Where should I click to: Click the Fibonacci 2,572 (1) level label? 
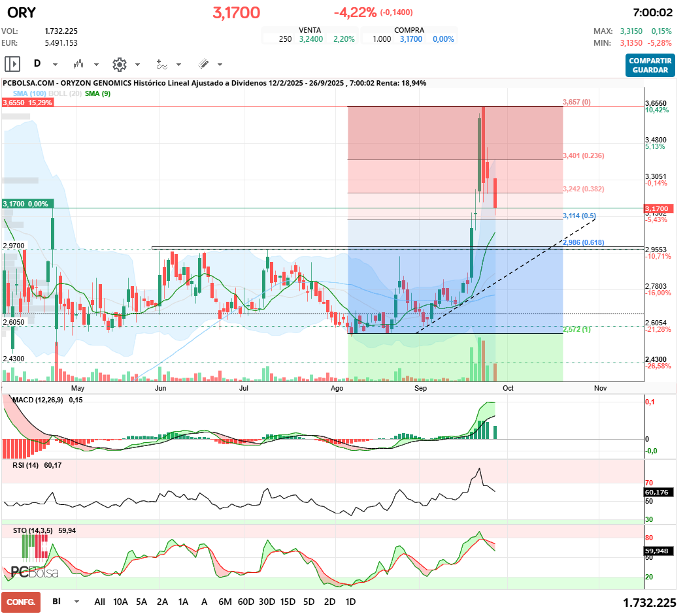576,329
